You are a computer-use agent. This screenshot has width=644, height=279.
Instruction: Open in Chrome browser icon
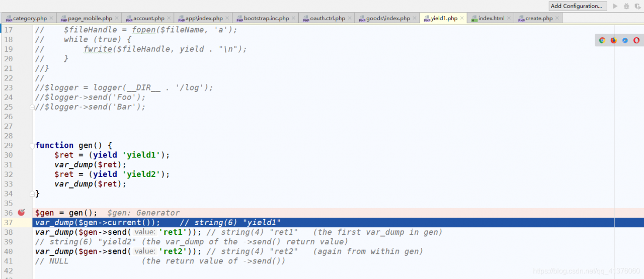coord(602,40)
